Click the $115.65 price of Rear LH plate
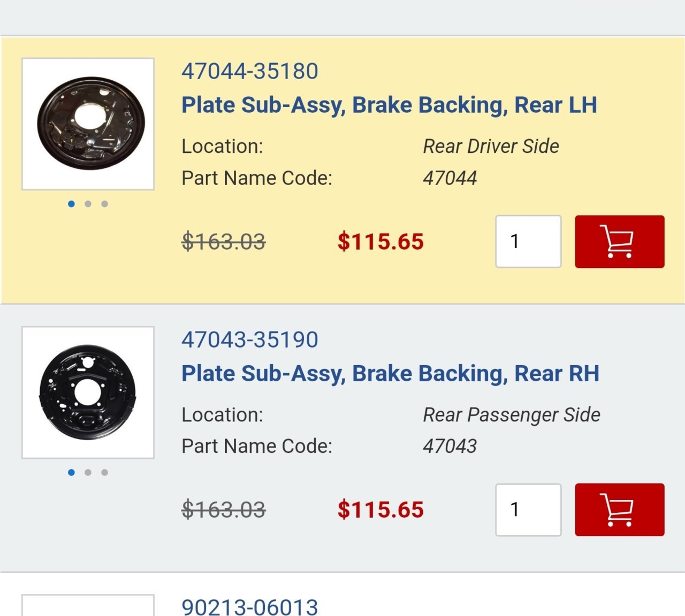Viewport: 685px width, 616px height. coord(380,242)
